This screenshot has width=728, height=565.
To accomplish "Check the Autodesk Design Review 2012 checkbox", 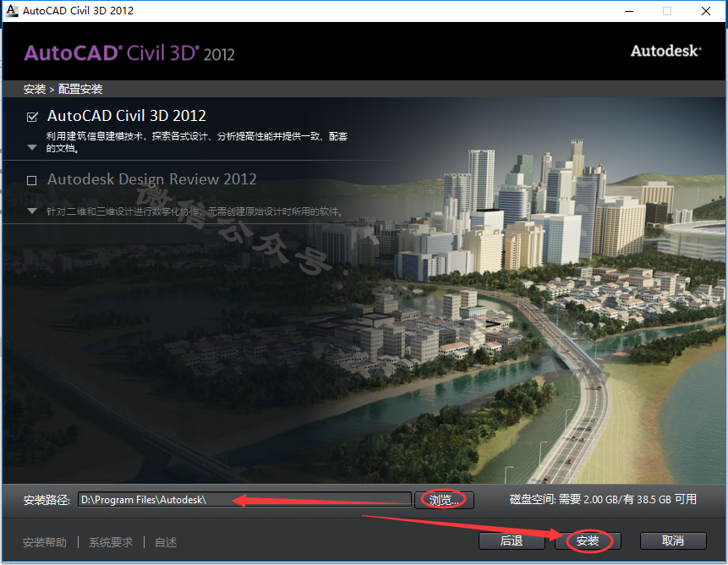I will coord(31,180).
